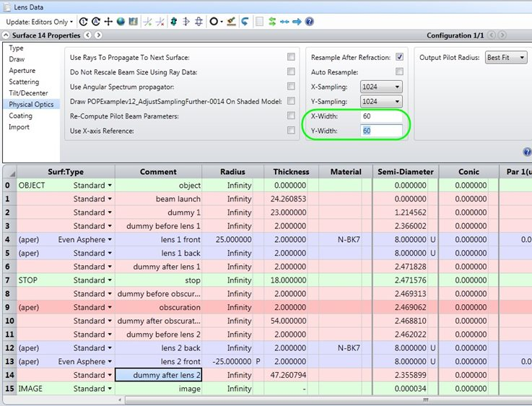
Task: Click the green swap arrows icon
Action: click(272, 22)
